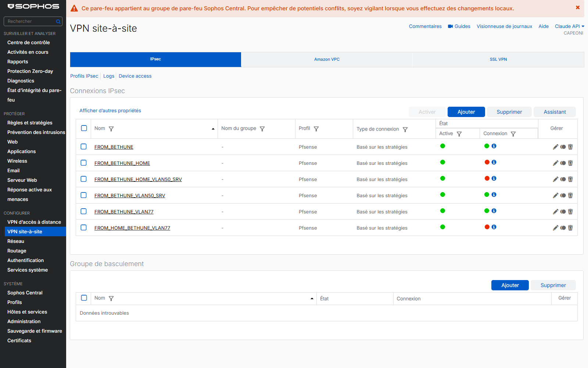The image size is (588, 368).
Task: Click Ajouter in Connexions IPsec
Action: point(466,112)
